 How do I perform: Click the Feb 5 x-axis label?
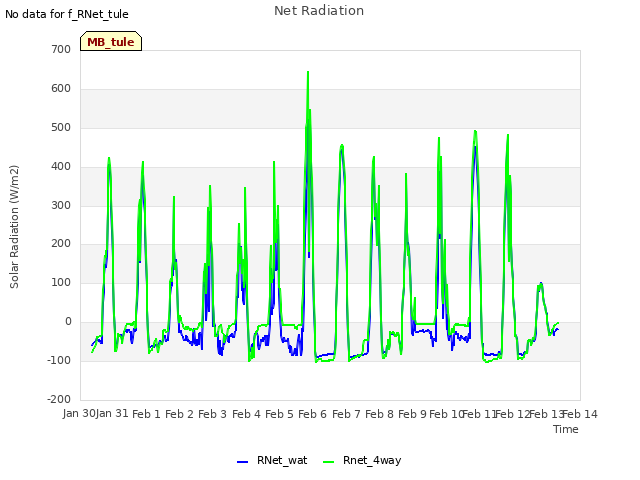[279, 414]
